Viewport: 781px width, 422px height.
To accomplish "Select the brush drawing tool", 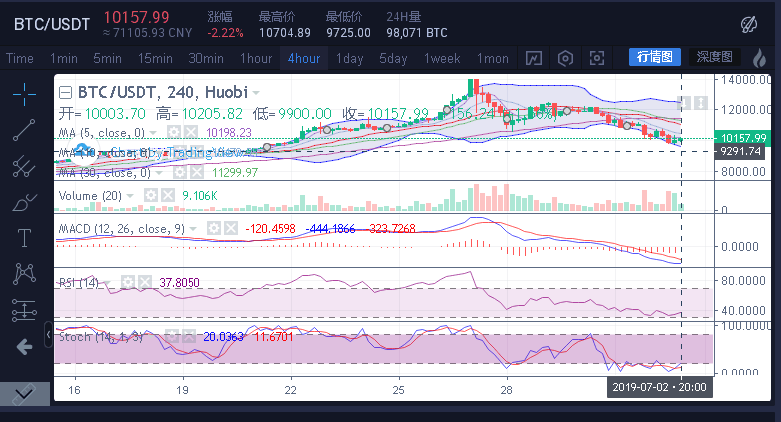I will pos(24,202).
